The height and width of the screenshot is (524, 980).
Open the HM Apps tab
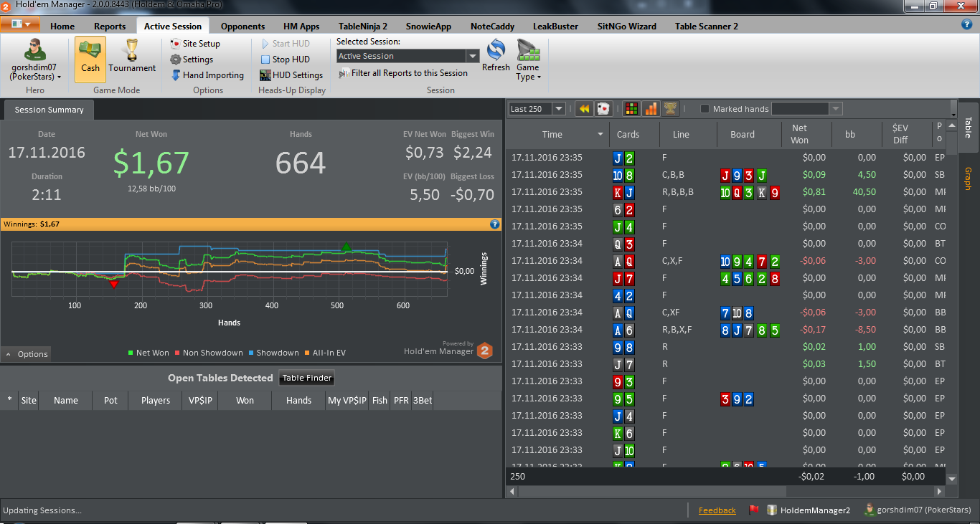pyautogui.click(x=301, y=27)
